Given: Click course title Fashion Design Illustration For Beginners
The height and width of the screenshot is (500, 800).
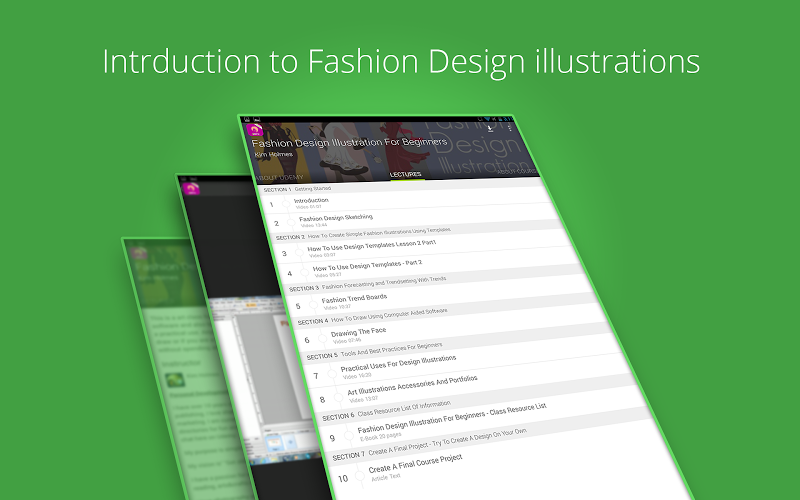Looking at the screenshot, I should [349, 142].
